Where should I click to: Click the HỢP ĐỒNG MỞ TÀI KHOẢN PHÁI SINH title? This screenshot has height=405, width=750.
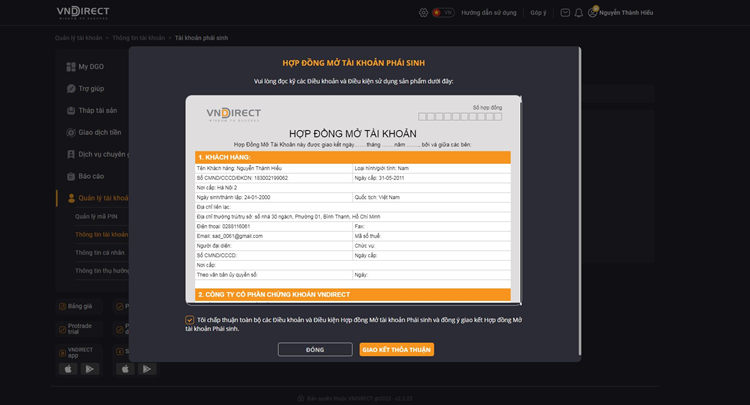pyautogui.click(x=353, y=63)
